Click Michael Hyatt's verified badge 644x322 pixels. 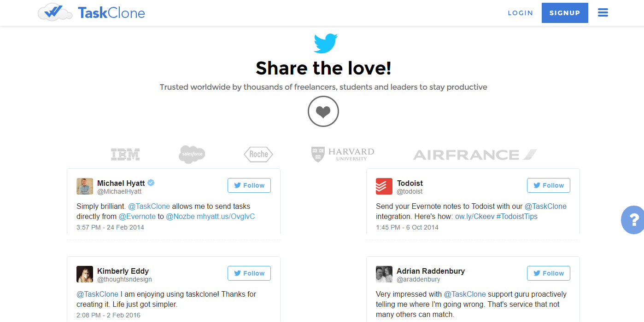pos(151,183)
